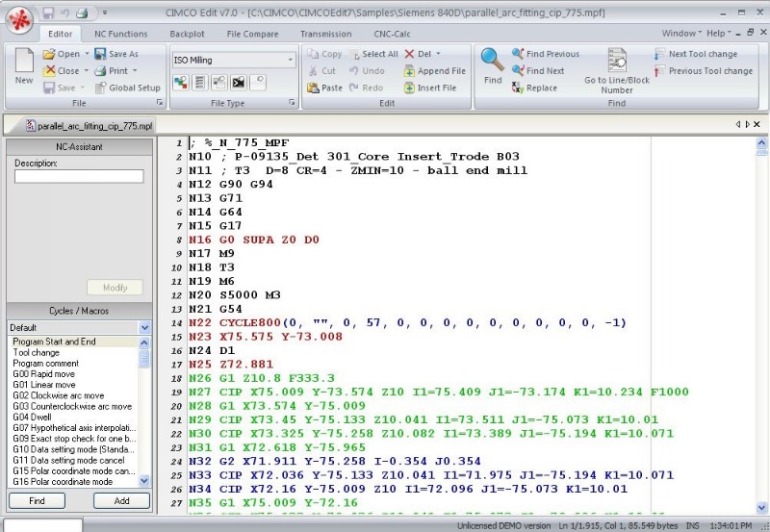Click Find Next
Image resolution: width=770 pixels, height=532 pixels.
click(x=538, y=70)
